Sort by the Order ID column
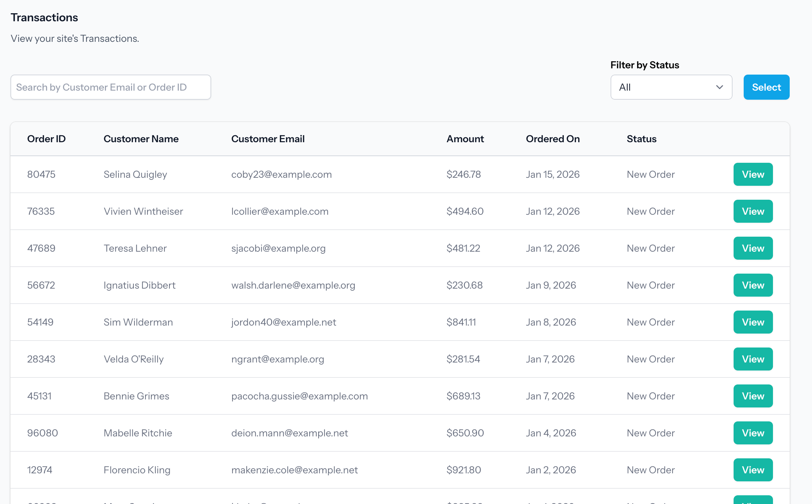The image size is (812, 504). 46,139
